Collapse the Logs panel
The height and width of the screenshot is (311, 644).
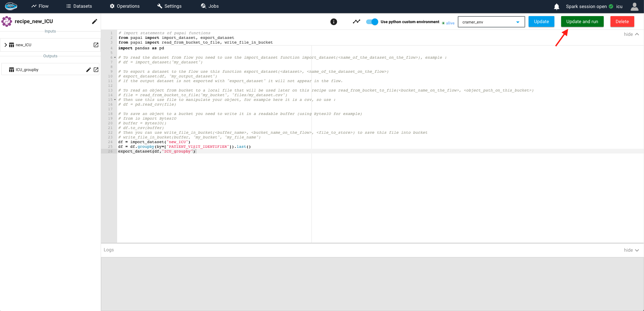(631, 250)
